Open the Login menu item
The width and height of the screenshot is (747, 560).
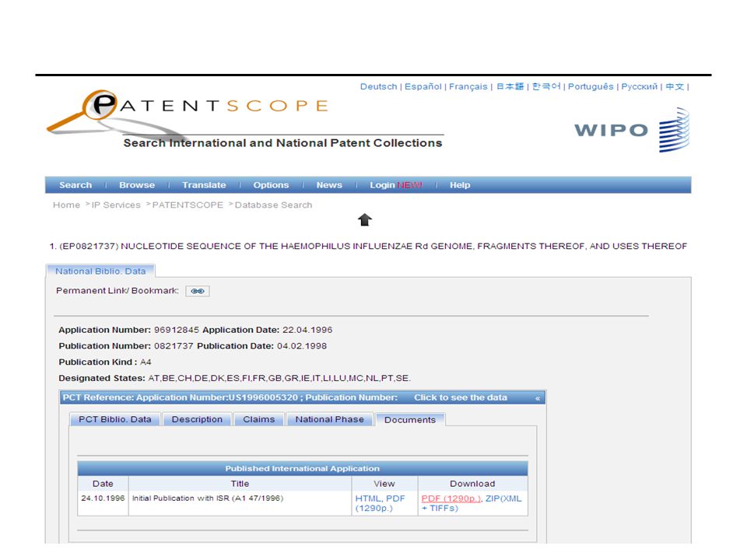(x=396, y=185)
